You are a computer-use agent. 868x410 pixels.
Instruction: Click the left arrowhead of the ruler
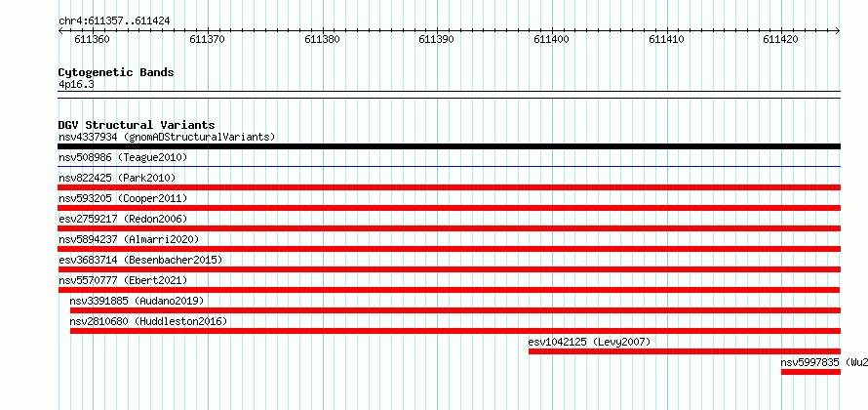pyautogui.click(x=60, y=30)
